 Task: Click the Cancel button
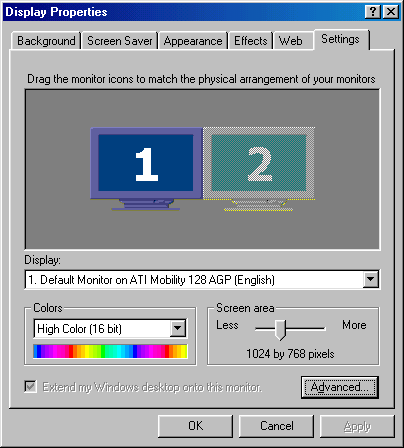pyautogui.click(x=276, y=426)
